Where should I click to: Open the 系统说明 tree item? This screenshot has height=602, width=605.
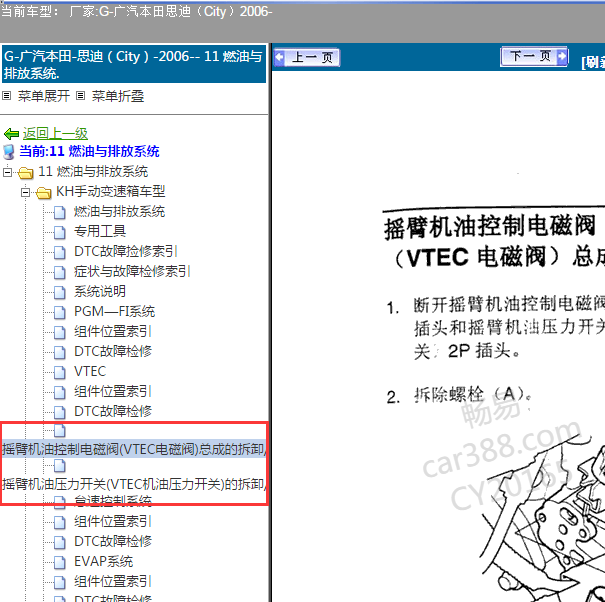[100, 291]
